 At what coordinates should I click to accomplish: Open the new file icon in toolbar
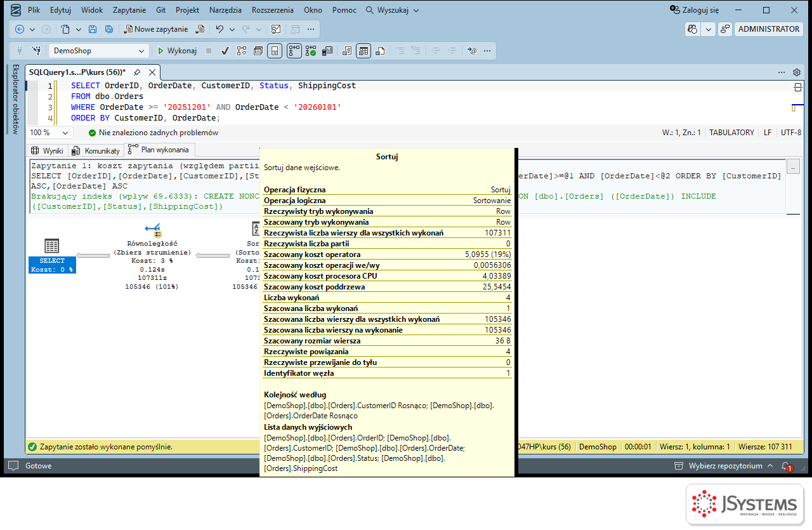65,29
